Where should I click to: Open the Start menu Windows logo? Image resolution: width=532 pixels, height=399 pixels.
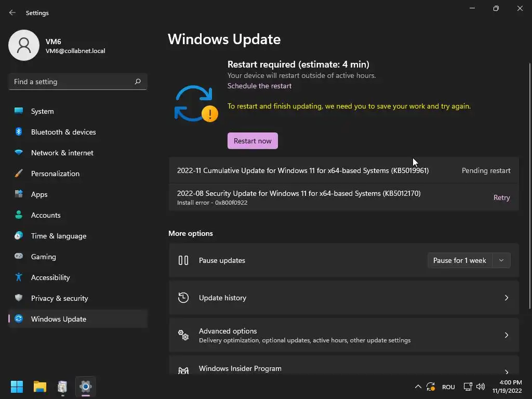(17, 387)
